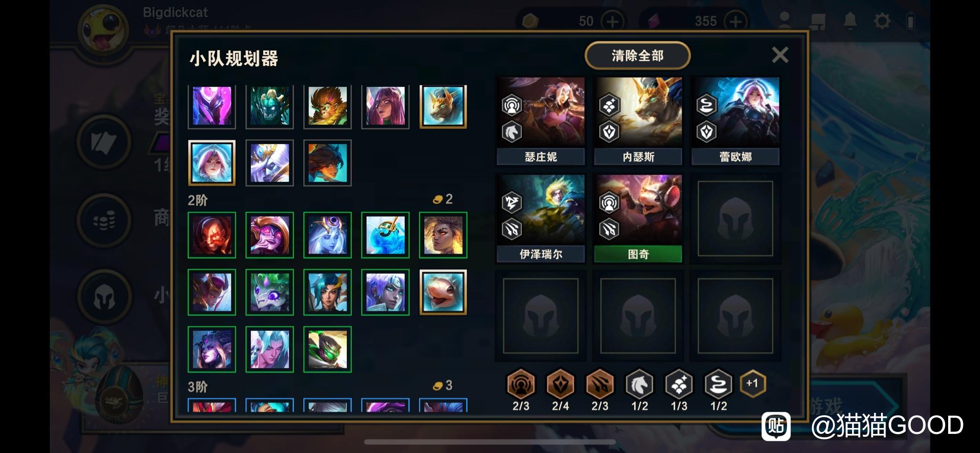
Task: Pick the pink fish champion portrait in 2阶
Action: click(443, 292)
